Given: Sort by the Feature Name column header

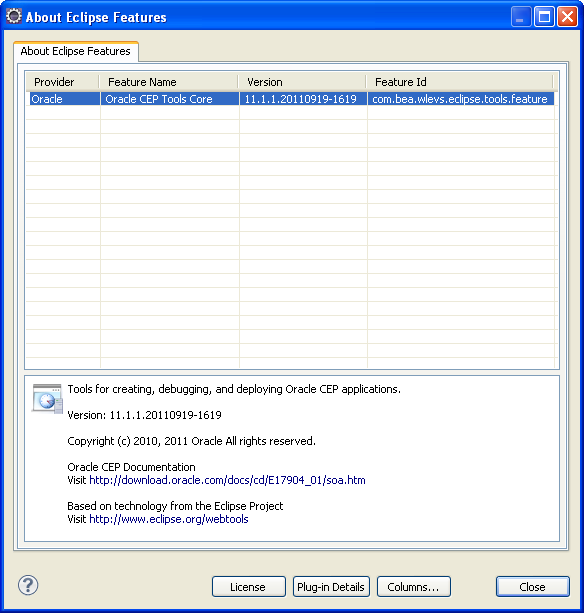Looking at the screenshot, I should coord(168,82).
